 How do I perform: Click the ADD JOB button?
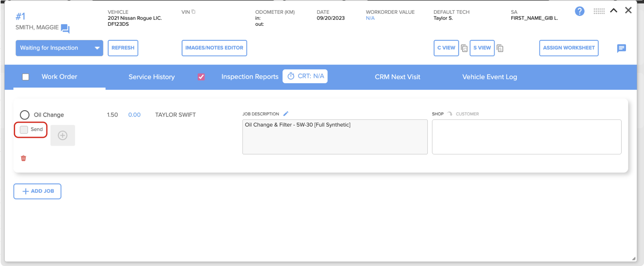[37, 191]
